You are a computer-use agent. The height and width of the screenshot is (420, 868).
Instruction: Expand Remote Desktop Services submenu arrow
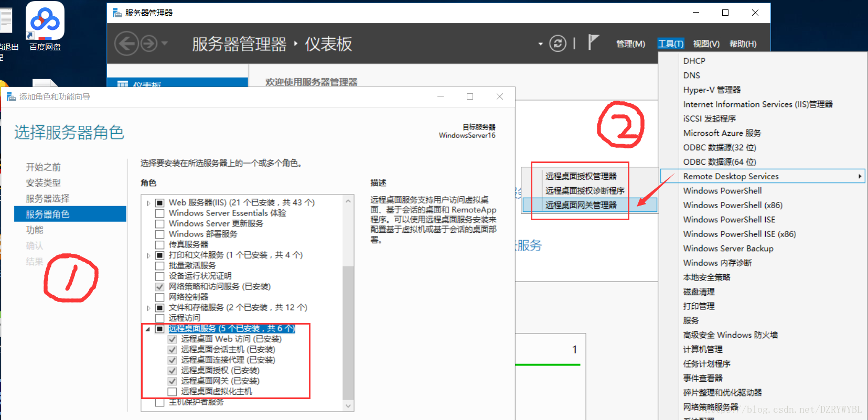[860, 176]
